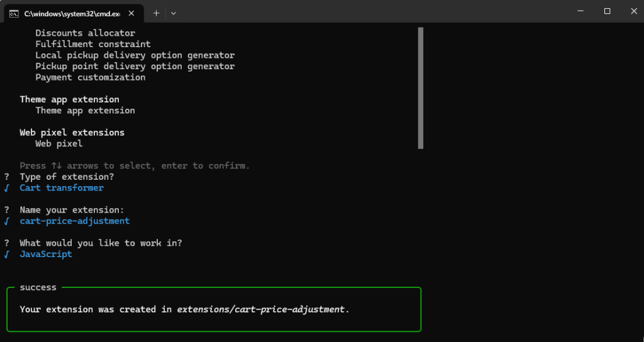The image size is (644, 342).
Task: Open a new terminal tab
Action: (x=157, y=13)
